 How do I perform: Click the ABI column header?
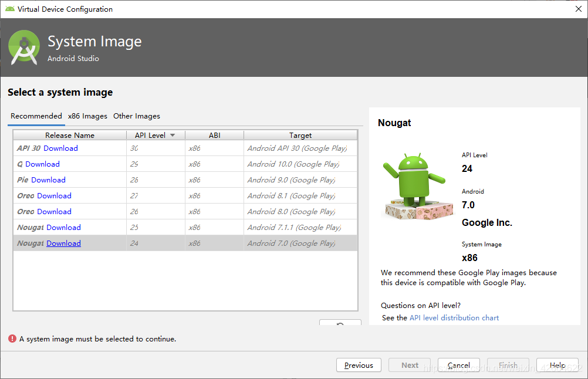(215, 135)
